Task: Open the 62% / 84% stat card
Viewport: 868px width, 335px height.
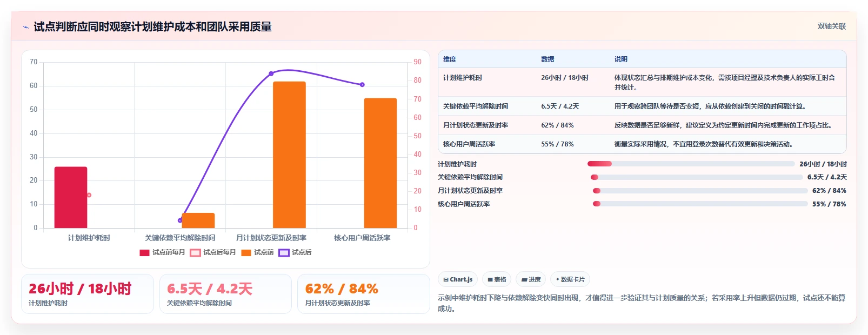Action: (363, 294)
